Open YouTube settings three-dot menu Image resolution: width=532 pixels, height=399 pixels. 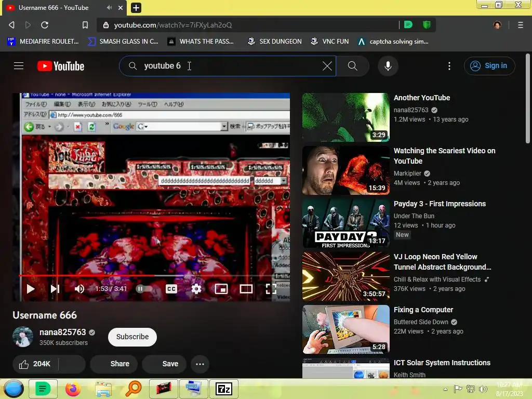pyautogui.click(x=449, y=66)
